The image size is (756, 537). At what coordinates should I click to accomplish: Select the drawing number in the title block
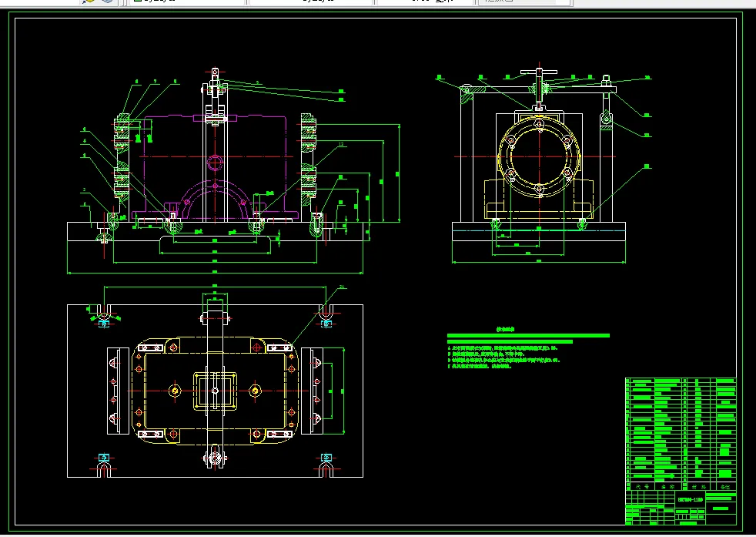[691, 499]
